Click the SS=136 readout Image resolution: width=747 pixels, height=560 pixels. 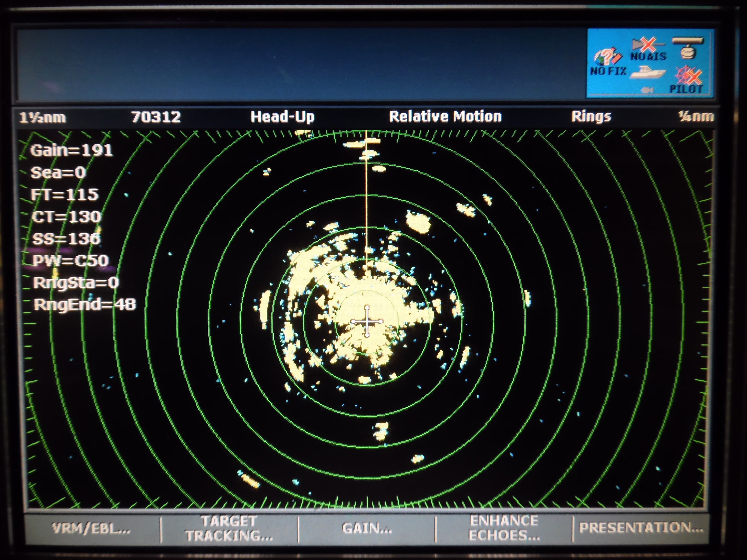tap(67, 239)
